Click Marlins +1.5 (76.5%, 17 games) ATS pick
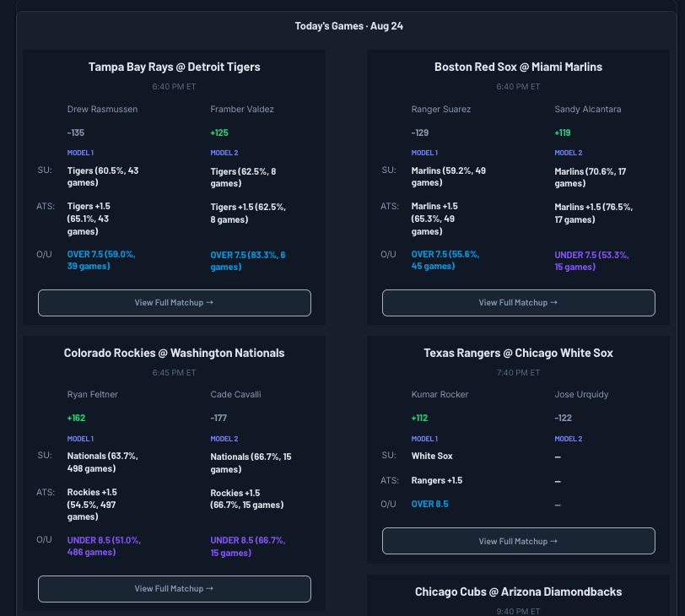Image resolution: width=685 pixels, height=616 pixels. [594, 213]
